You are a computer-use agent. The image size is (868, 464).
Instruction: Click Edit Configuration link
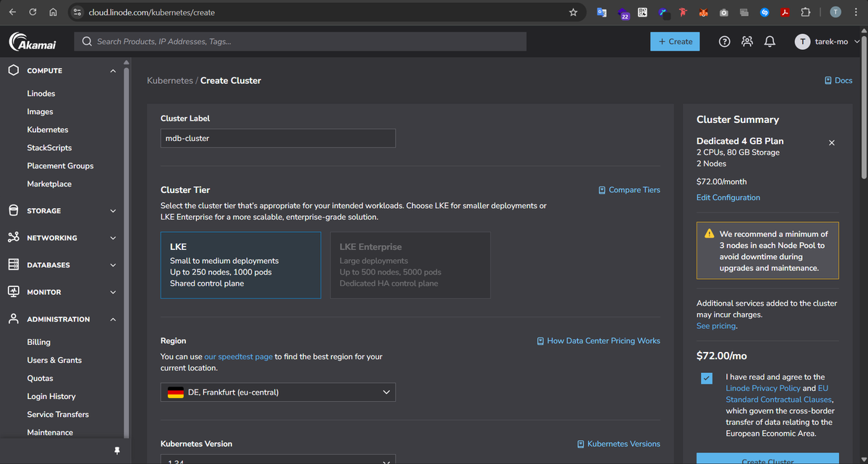(728, 198)
